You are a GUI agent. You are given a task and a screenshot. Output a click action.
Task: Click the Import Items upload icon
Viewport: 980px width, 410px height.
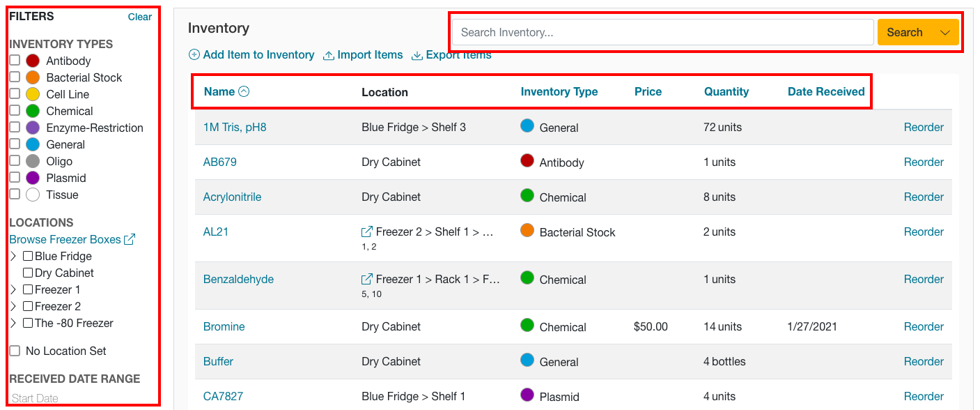pos(329,56)
